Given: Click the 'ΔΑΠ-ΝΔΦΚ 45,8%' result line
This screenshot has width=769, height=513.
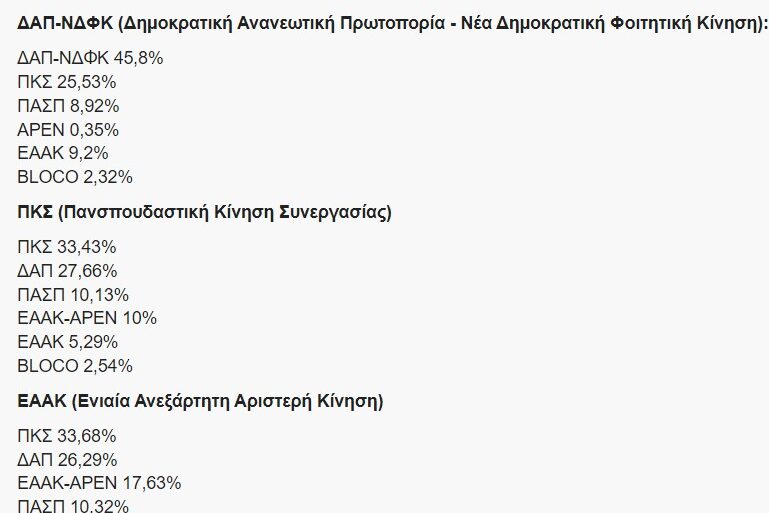Looking at the screenshot, I should tap(90, 58).
